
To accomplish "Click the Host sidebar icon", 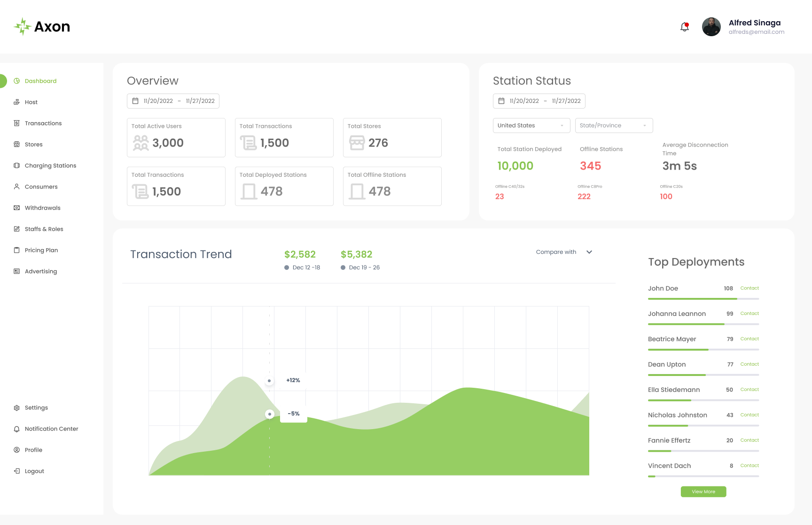I will [x=17, y=102].
